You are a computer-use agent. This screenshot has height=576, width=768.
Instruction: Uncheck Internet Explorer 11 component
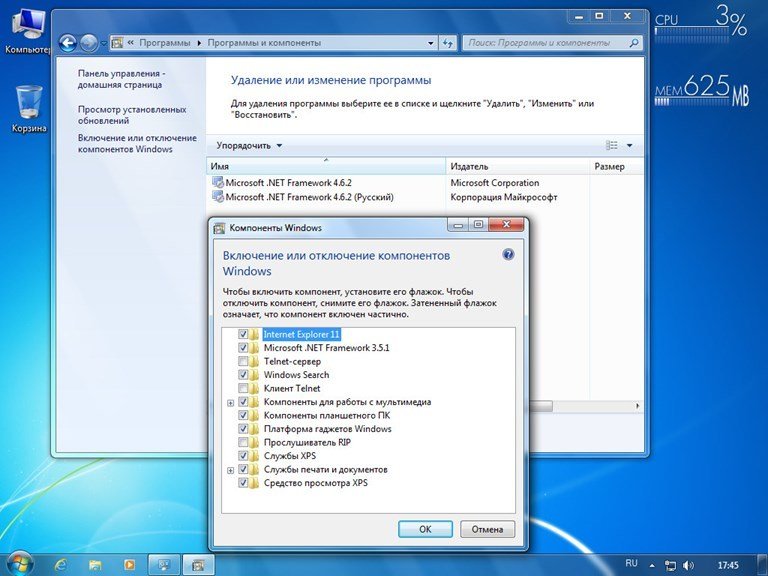point(243,334)
